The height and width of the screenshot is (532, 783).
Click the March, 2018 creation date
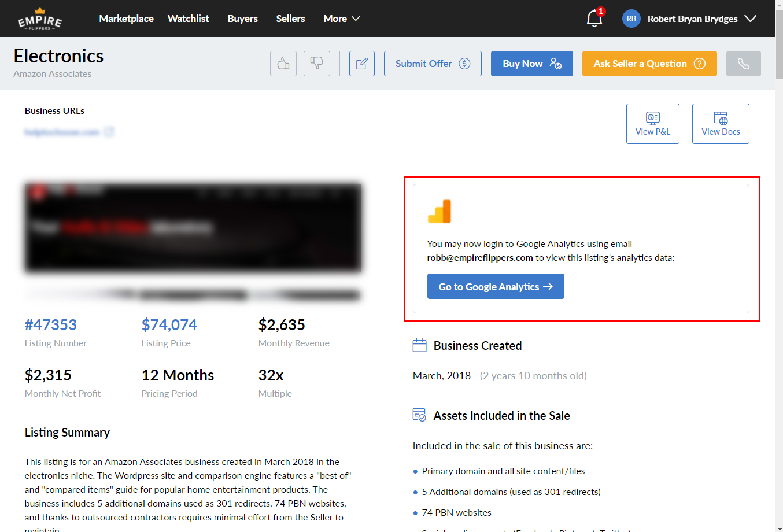point(442,376)
